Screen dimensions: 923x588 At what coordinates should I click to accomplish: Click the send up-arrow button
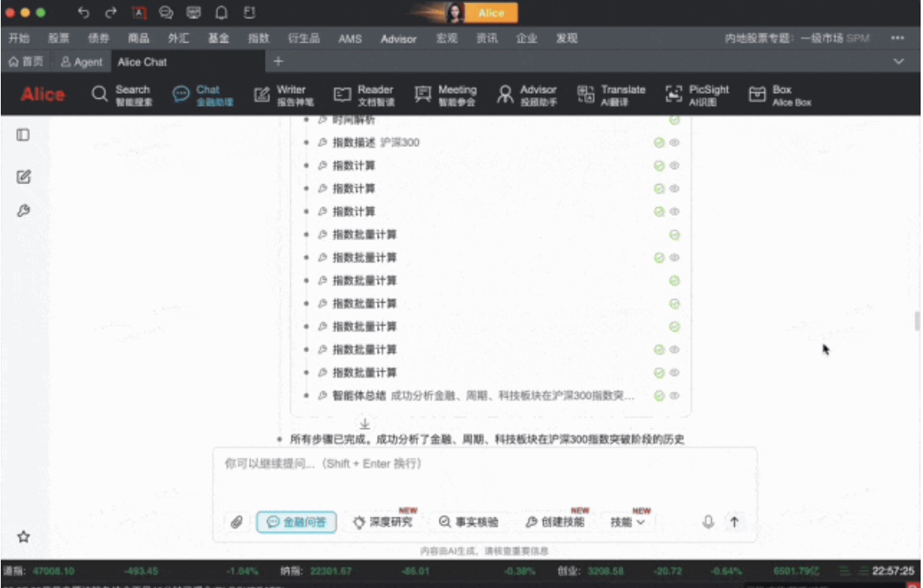(x=734, y=522)
